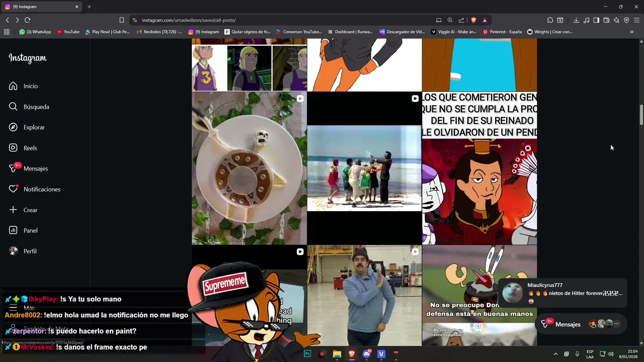The height and width of the screenshot is (362, 644).
Task: Open the Play Now! Club Pe... bookmark
Action: [x=107, y=32]
